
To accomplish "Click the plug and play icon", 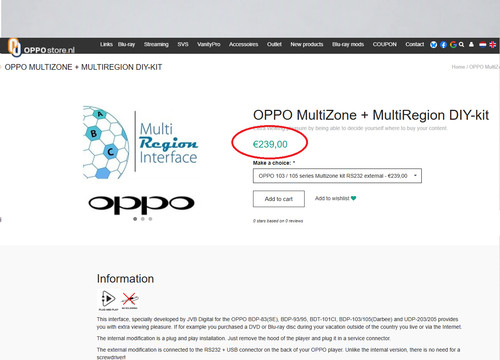I will 108,299.
